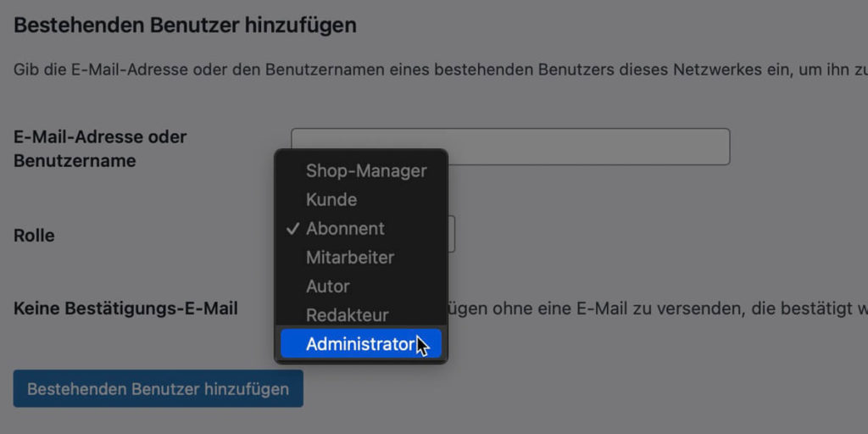Select the Mitarbeiter role entry
The width and height of the screenshot is (868, 434).
coord(350,258)
